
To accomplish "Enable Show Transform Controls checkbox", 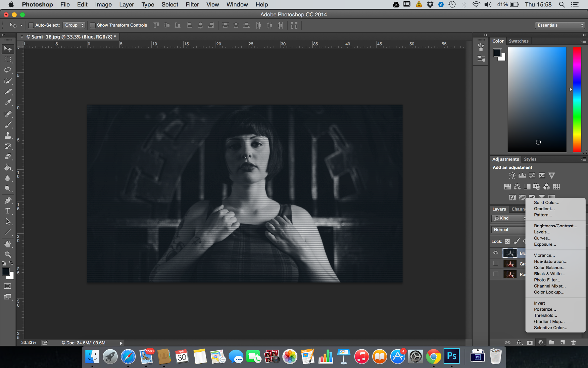I will [x=92, y=25].
